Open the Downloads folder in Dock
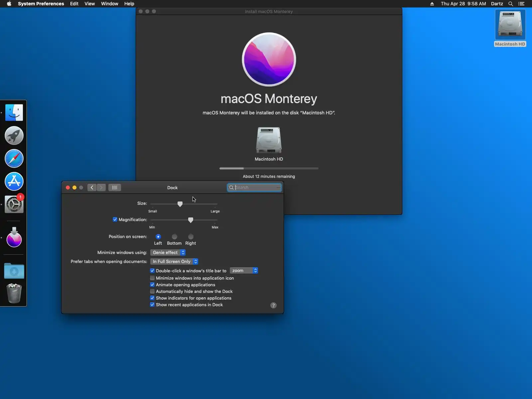The image size is (532, 399). tap(14, 271)
